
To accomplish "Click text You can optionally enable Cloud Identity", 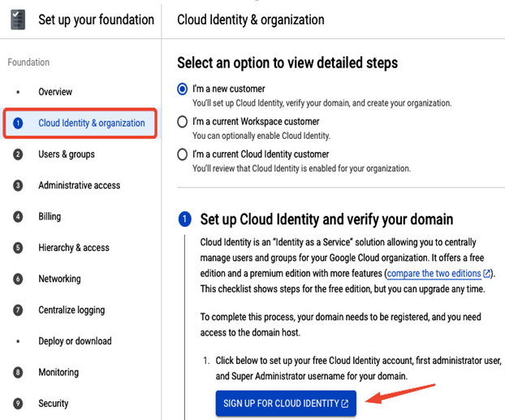I will click(x=261, y=136).
